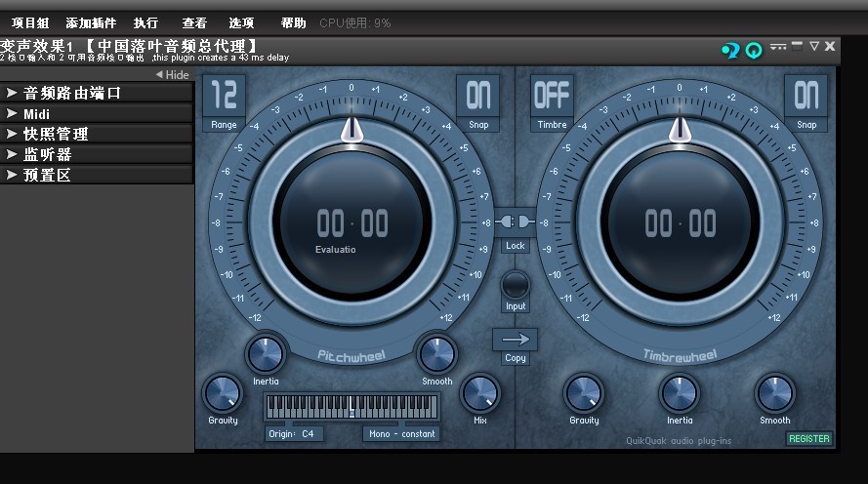The height and width of the screenshot is (484, 868).
Task: Click the Pitchwheel Inertia knob
Action: point(266,354)
